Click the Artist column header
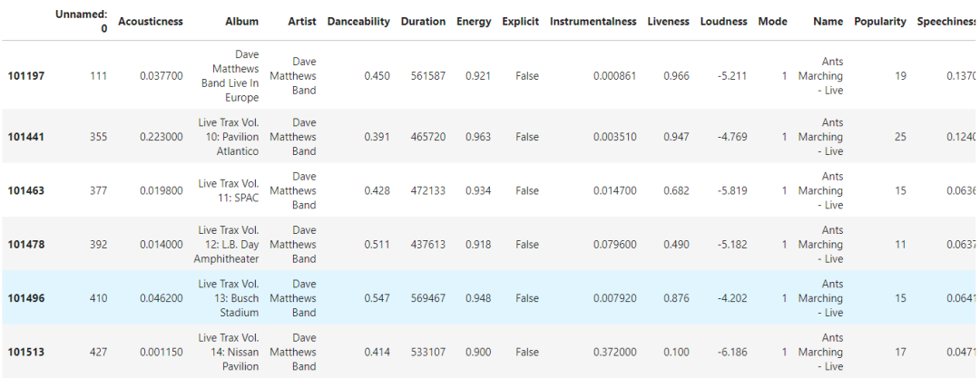 [x=302, y=21]
